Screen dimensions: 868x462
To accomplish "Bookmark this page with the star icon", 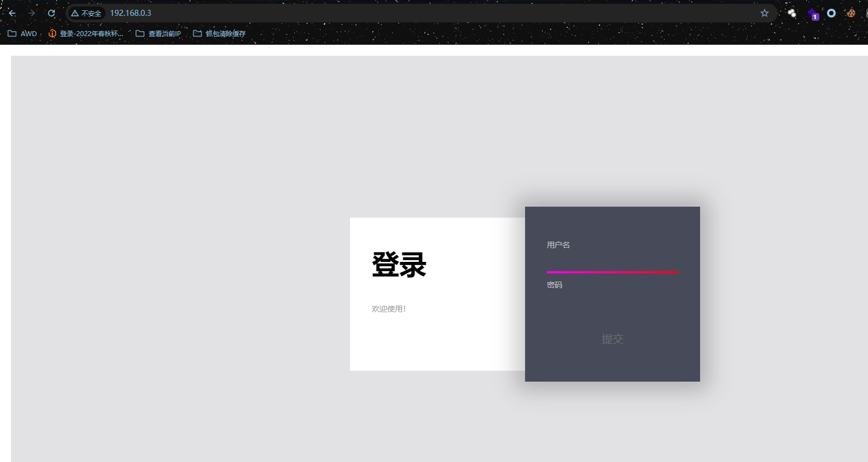I will [x=765, y=13].
